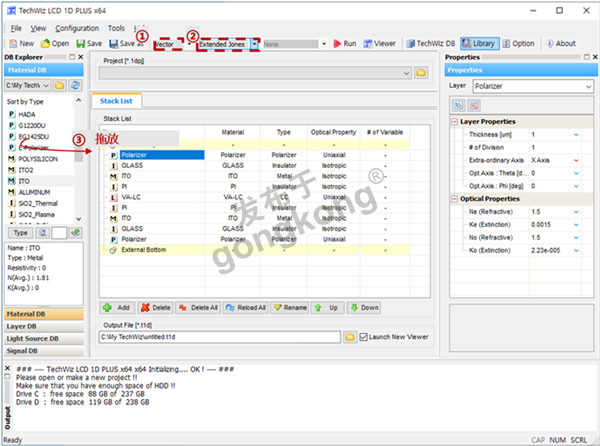Viewport: 600px width, 446px height.
Task: Click the Reload All button
Action: [x=245, y=308]
